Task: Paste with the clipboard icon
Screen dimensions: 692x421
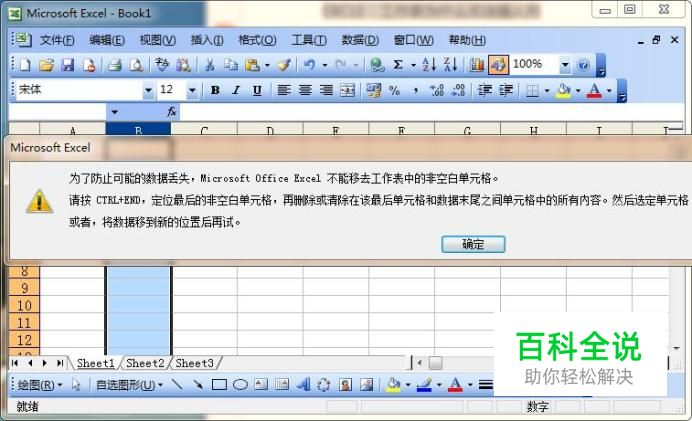Action: point(252,65)
